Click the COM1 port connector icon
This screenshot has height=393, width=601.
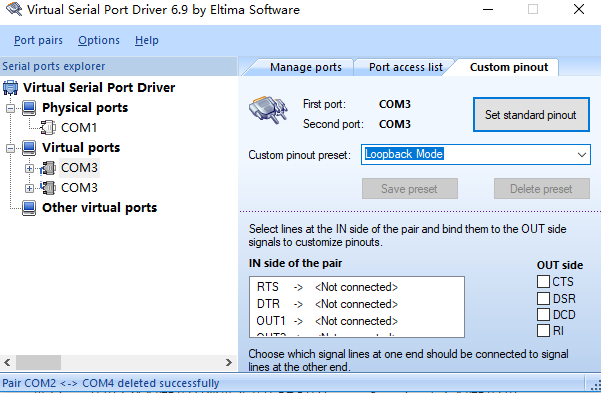(x=48, y=128)
